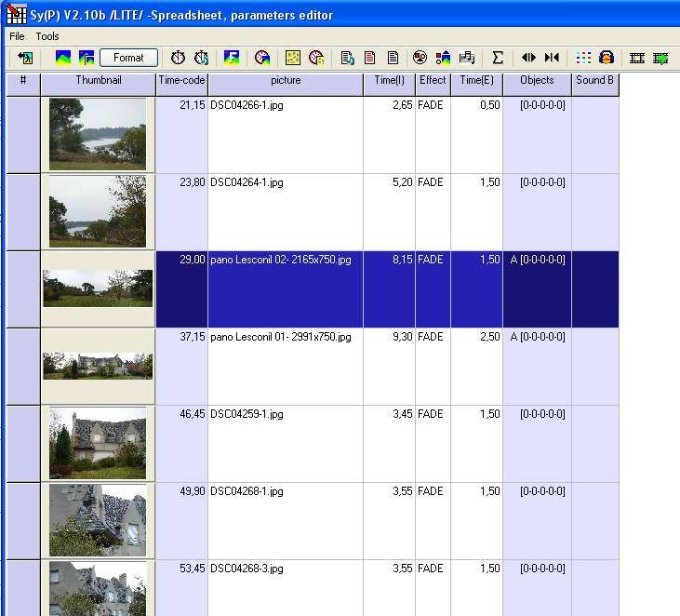Click file name DSC04266-1.jpg
680x616 pixels.
247,105
